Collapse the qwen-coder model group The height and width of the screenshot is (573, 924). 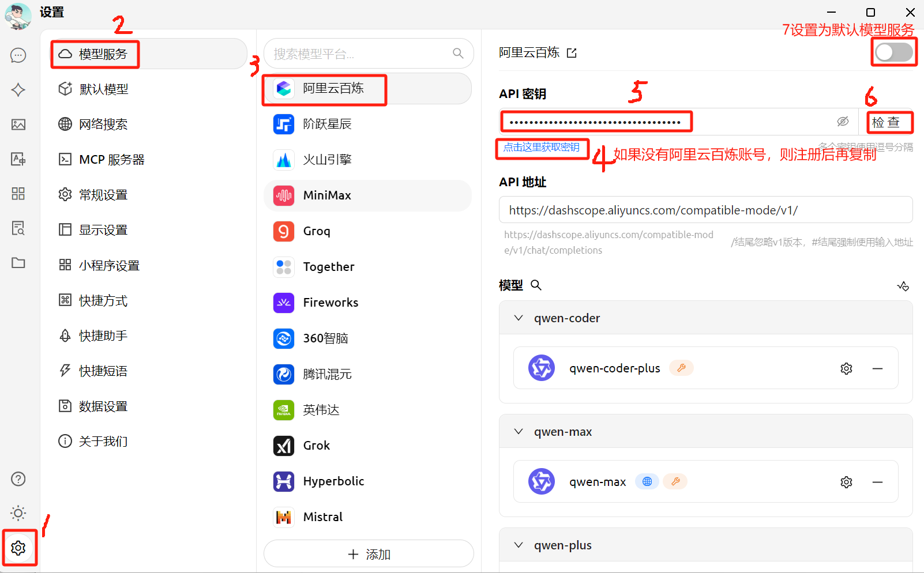[519, 318]
